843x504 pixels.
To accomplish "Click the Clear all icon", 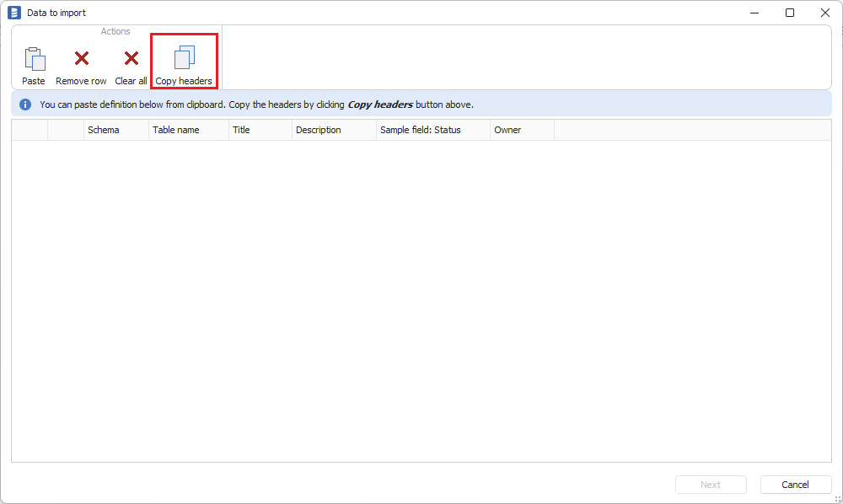I will (x=131, y=59).
